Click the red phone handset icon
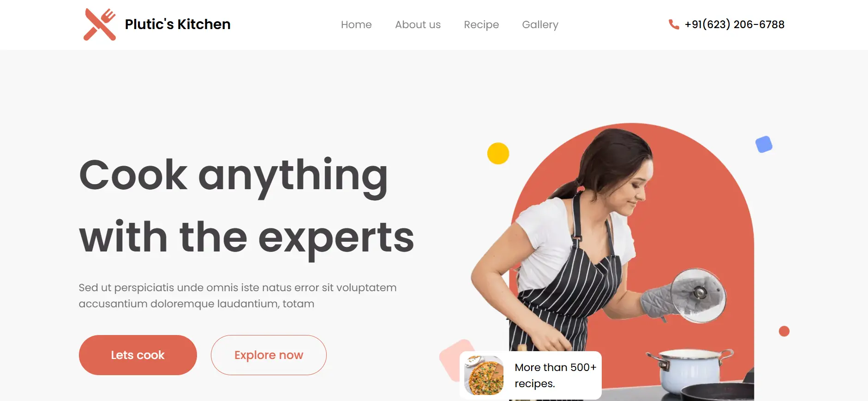 [x=674, y=24]
